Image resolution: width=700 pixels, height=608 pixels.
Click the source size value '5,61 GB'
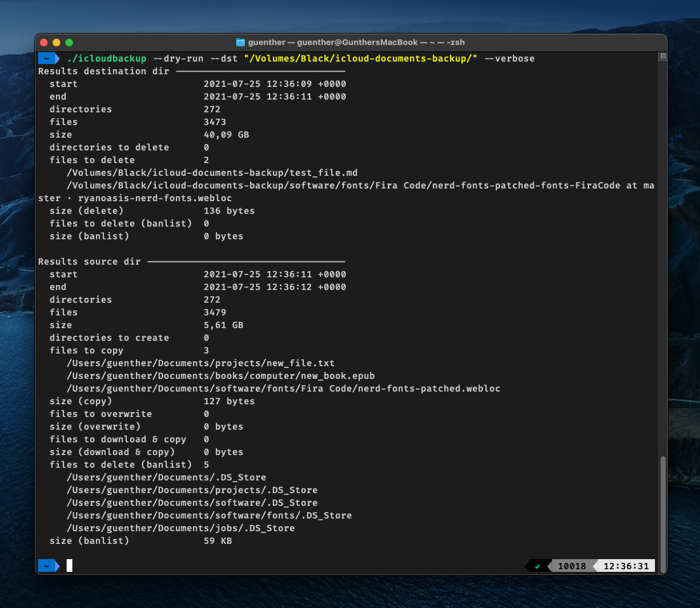point(223,325)
